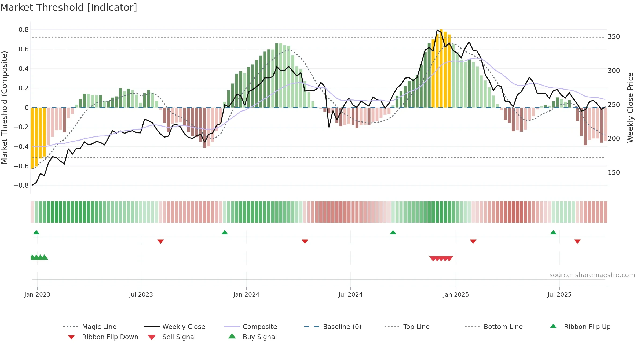Toggle the Ribbon Flip Down legend entry
Viewport: 644px width, 362px height.
point(103,337)
